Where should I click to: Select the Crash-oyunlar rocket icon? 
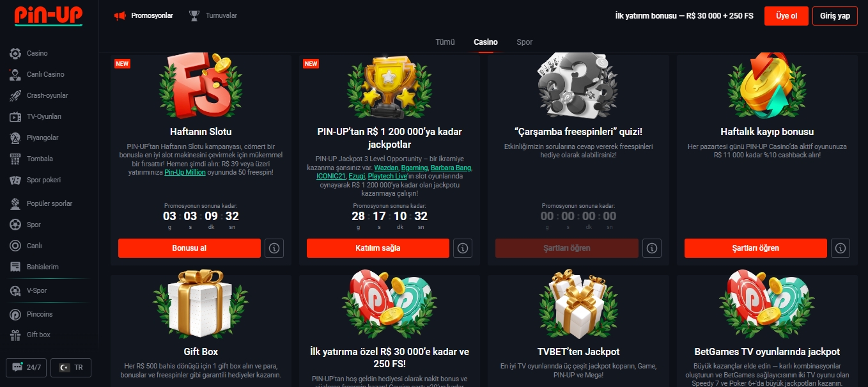15,96
